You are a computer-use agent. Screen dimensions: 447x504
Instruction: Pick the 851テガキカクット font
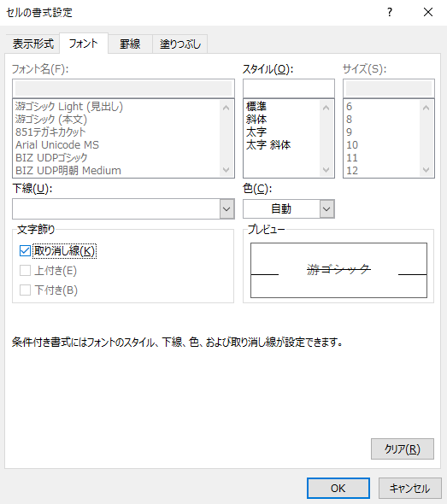pyautogui.click(x=50, y=132)
